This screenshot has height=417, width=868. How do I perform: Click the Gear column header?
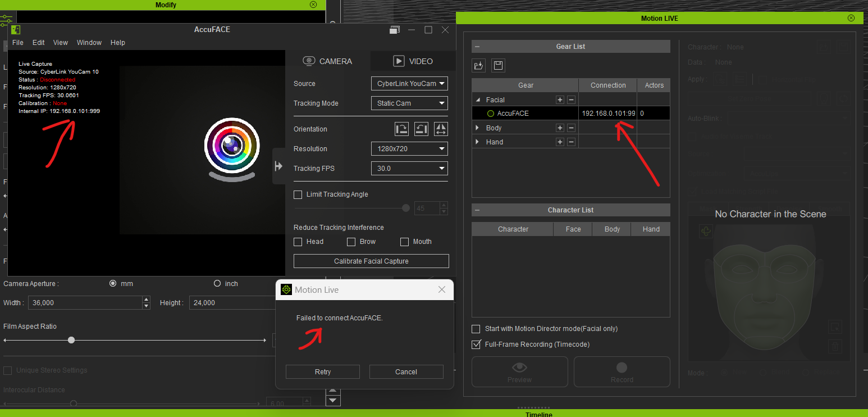coord(526,85)
